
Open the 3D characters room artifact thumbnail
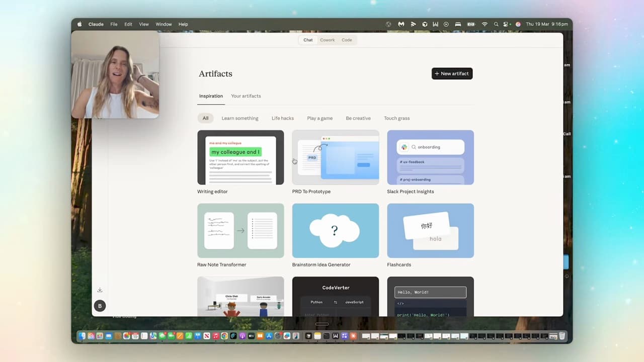click(x=240, y=297)
